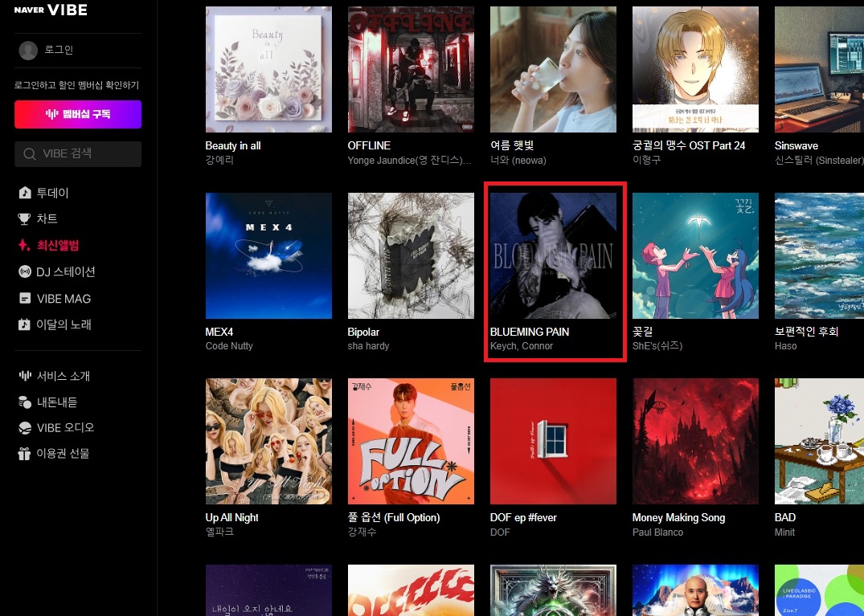Open Up All Night album cover
The image size is (864, 616).
pos(269,441)
